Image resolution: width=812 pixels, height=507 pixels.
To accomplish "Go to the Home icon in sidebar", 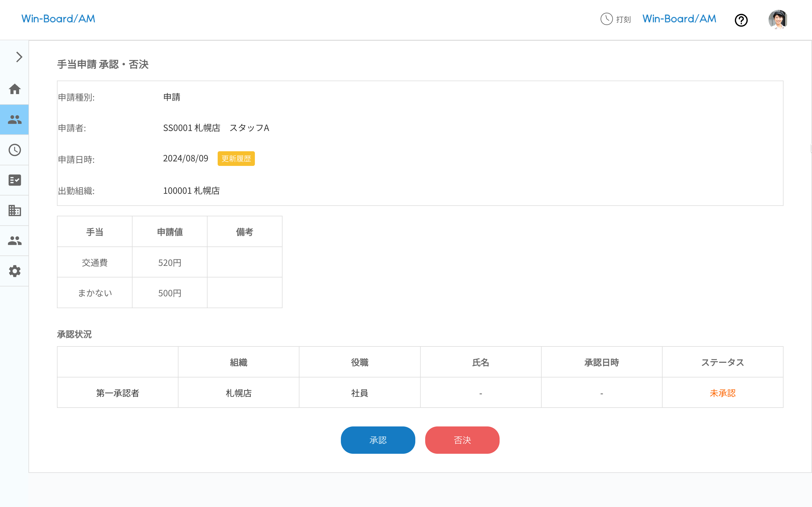I will point(14,89).
